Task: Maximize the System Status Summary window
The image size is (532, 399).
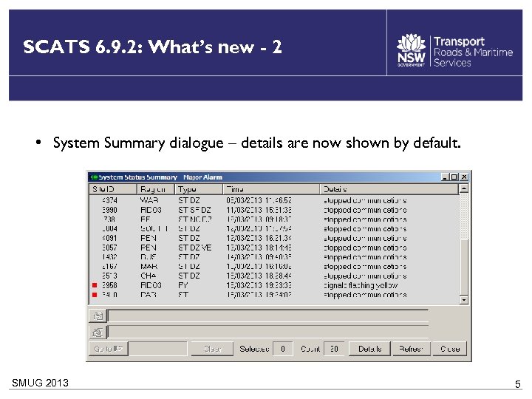Action: tap(454, 177)
